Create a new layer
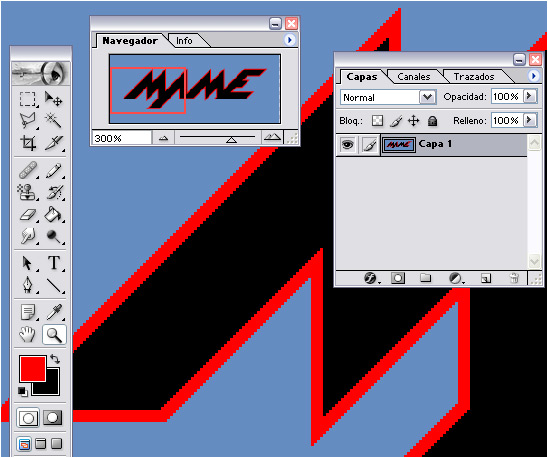This screenshot has height=458, width=548. click(x=486, y=278)
